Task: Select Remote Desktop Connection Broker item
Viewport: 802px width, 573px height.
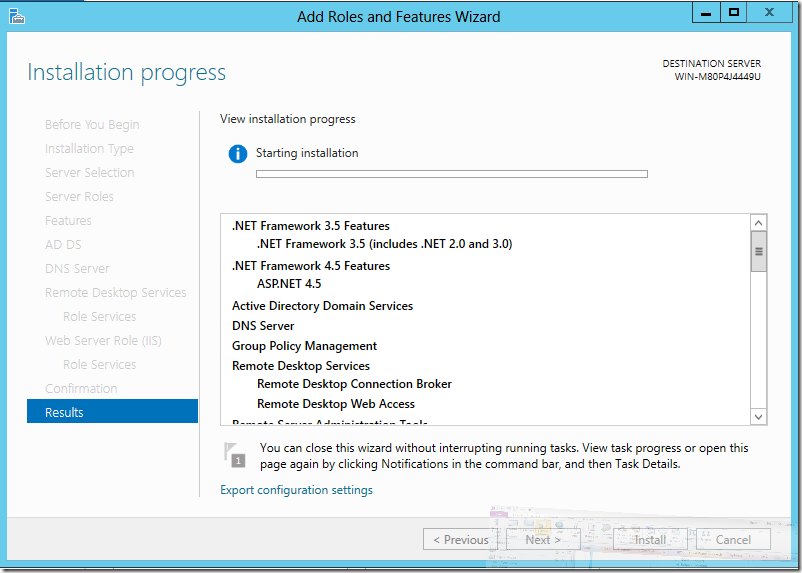Action: tap(354, 384)
